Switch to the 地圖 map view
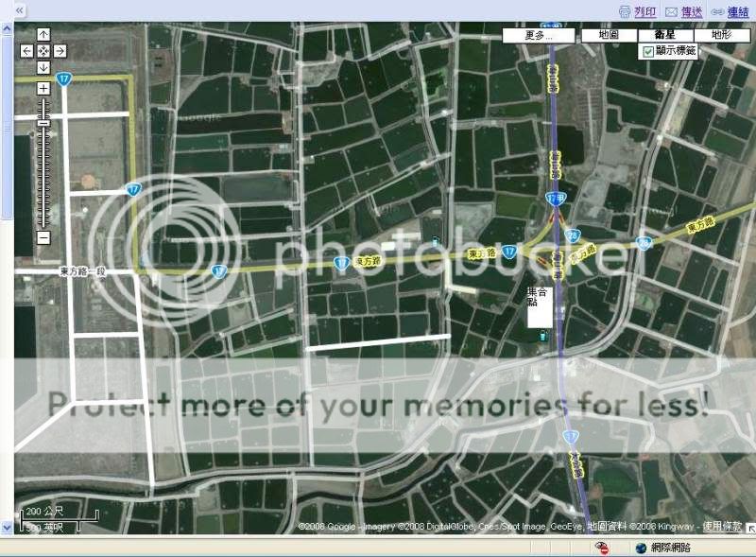Viewport: 756px width, 557px height. (609, 35)
